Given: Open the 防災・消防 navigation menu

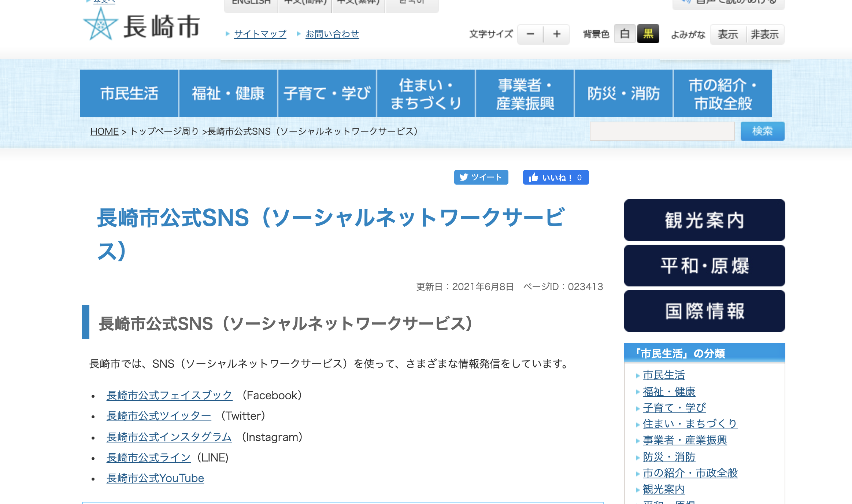Looking at the screenshot, I should click(623, 93).
